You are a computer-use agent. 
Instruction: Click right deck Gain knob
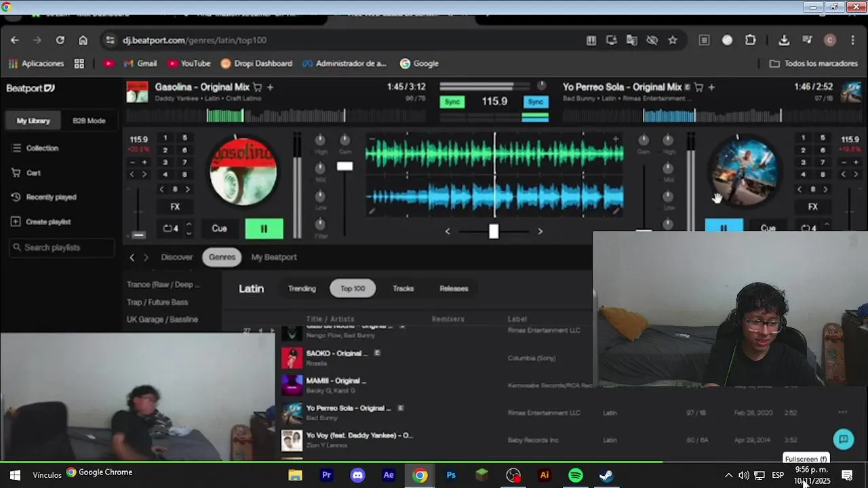(x=644, y=140)
